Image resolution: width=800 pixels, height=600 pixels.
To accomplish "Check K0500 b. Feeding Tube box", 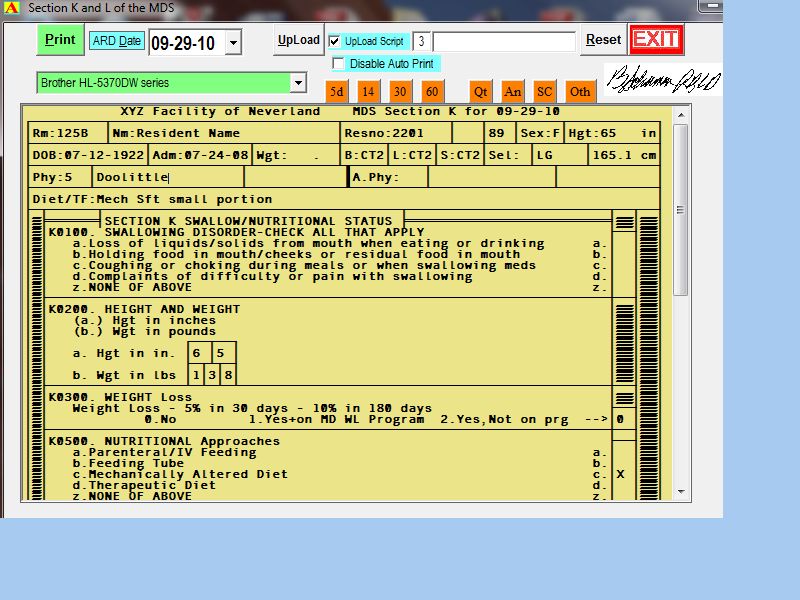I will pos(623,463).
